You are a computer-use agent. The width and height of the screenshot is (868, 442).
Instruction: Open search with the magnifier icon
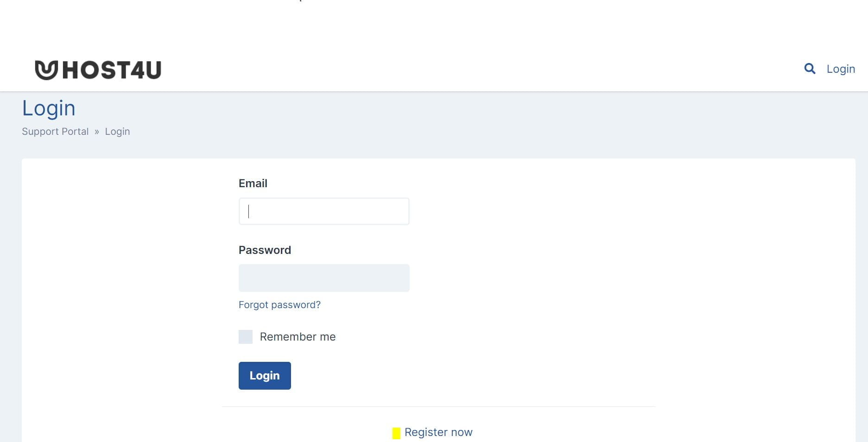tap(810, 69)
